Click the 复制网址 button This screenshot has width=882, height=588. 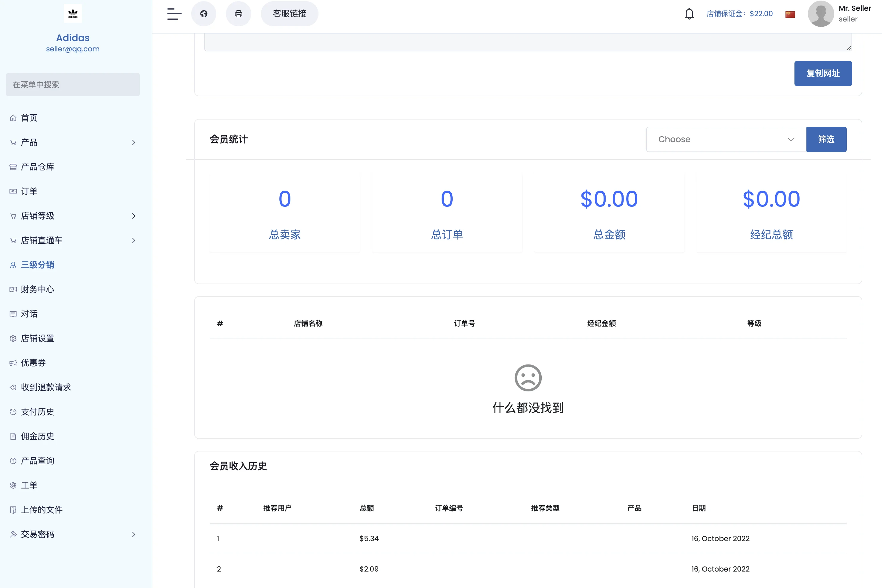click(x=823, y=73)
